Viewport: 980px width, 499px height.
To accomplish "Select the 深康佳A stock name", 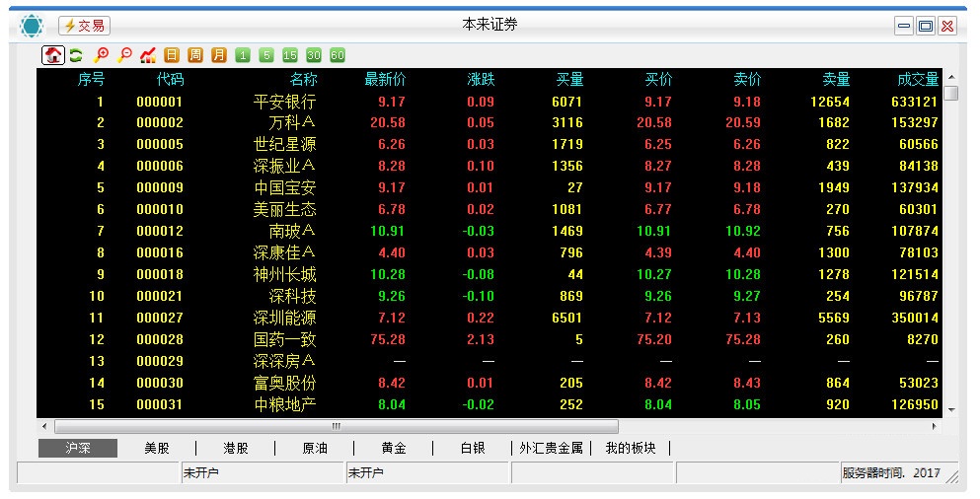I will [284, 252].
